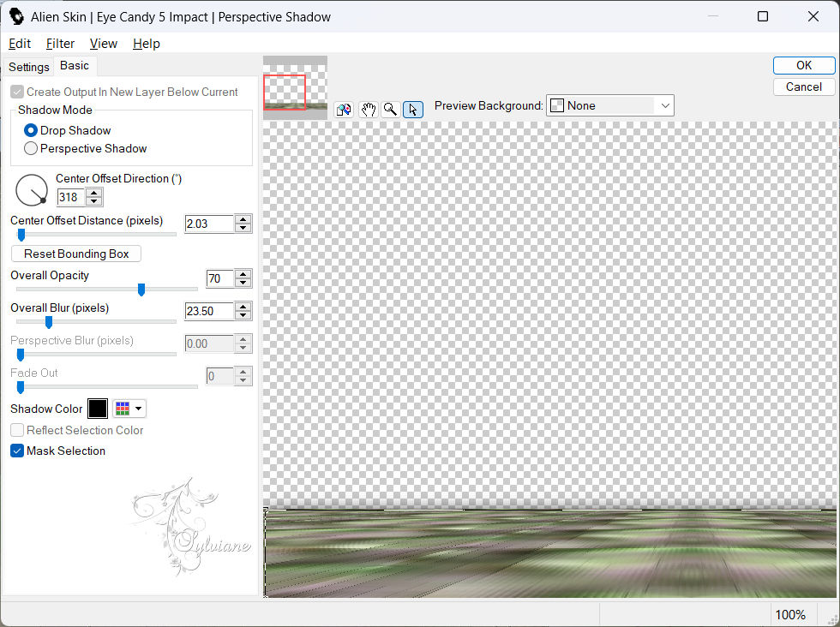Click the Reset Bounding Box button

76,254
